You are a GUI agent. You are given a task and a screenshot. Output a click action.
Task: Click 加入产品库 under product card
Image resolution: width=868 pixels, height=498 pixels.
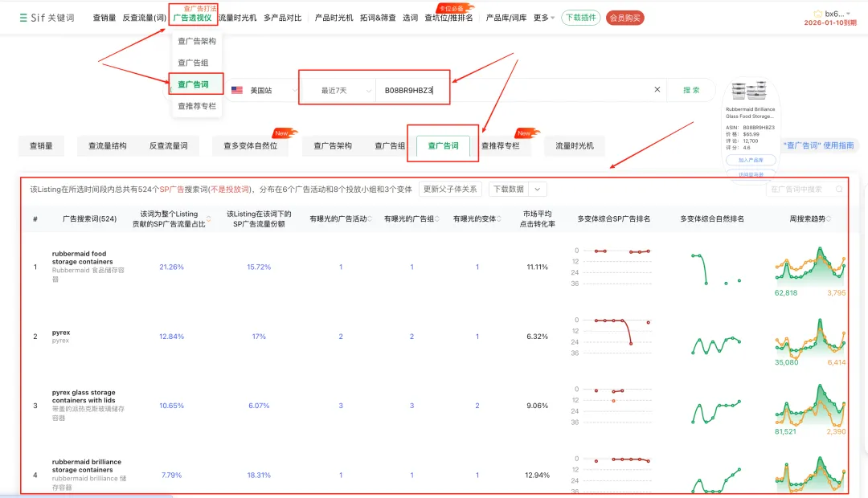[x=751, y=160]
